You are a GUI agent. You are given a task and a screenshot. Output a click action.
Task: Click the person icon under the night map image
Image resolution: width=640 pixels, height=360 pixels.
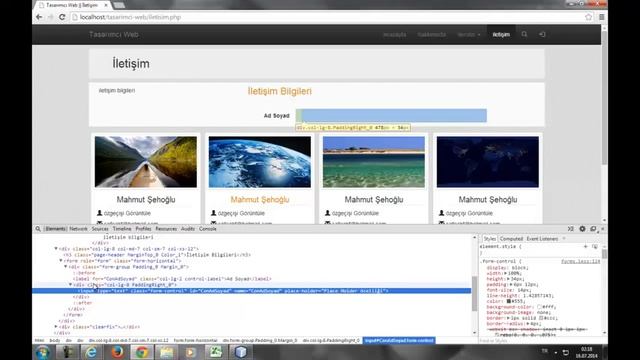pyautogui.click(x=441, y=213)
